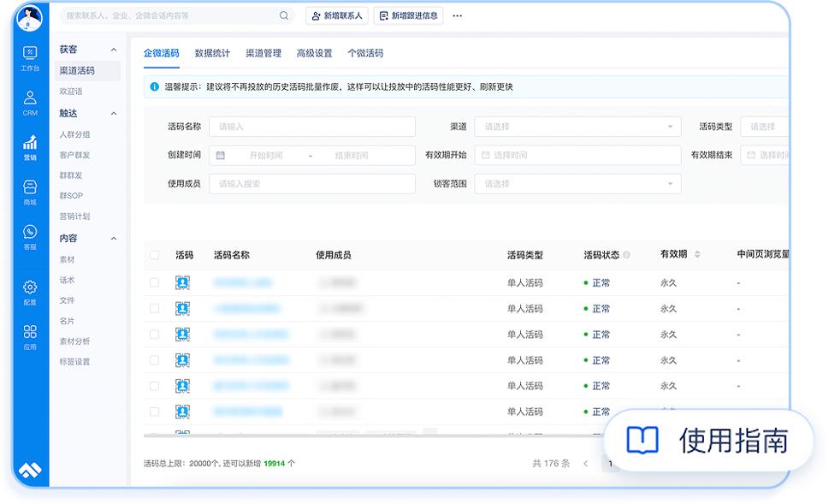
Task: Open the 工作台 workbench sidebar icon
Action: (x=30, y=56)
